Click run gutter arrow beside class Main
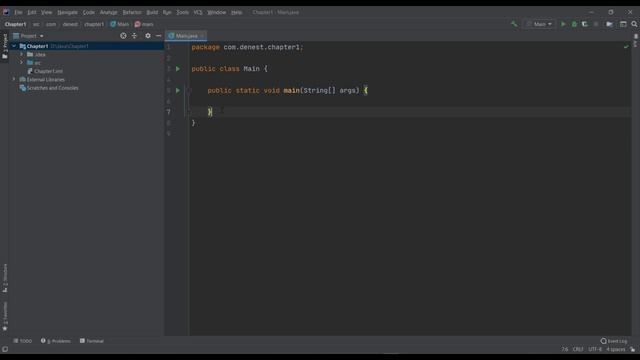Image resolution: width=640 pixels, height=360 pixels. pos(178,69)
